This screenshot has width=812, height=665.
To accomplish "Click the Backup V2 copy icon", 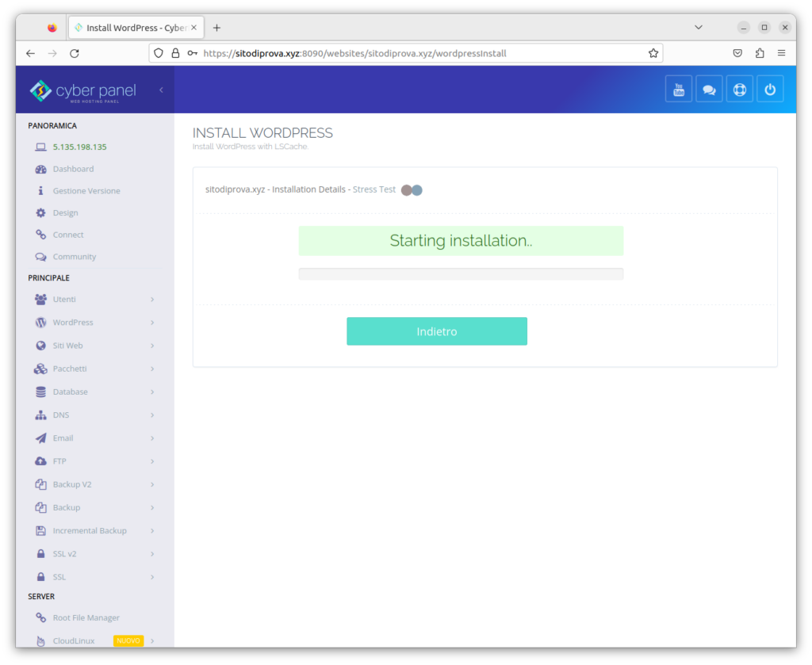I will (41, 484).
